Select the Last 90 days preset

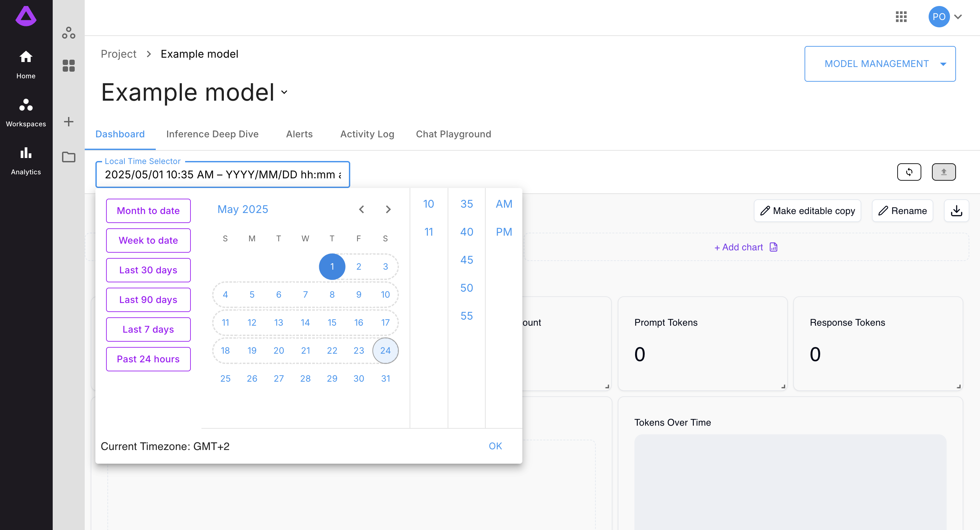point(148,300)
